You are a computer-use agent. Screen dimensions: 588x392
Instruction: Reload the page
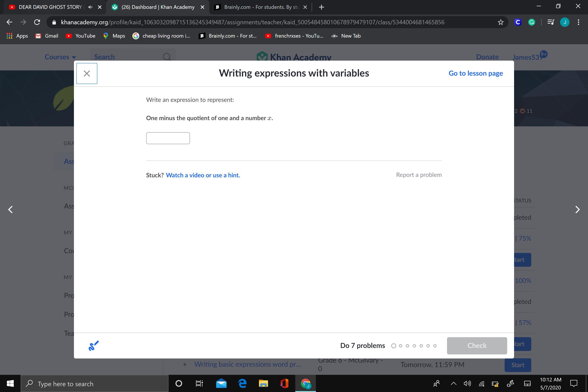[x=37, y=22]
